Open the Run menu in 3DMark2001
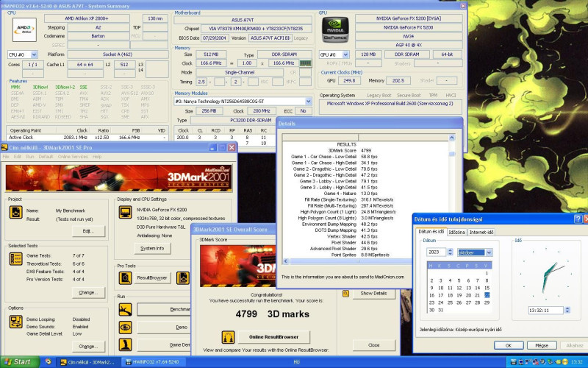This screenshot has width=588, height=368. 30,157
